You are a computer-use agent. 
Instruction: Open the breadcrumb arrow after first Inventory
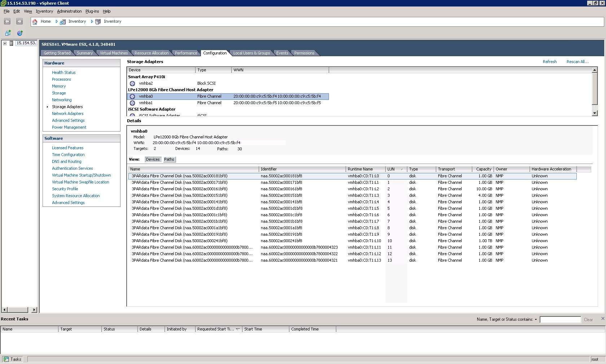(92, 22)
